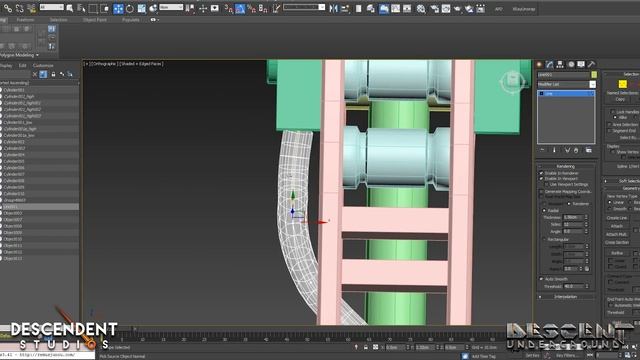Viewport: 640px width, 360px height.
Task: Click the Thickness value field
Action: pos(573,217)
